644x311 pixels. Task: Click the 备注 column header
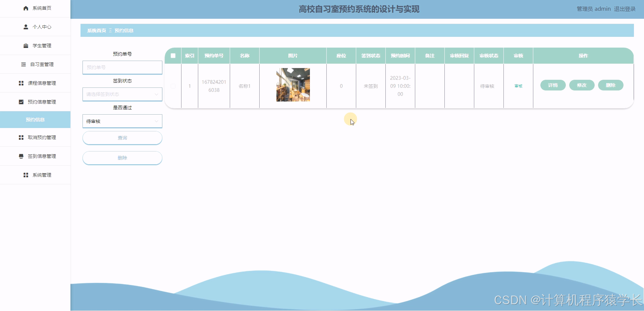(430, 56)
